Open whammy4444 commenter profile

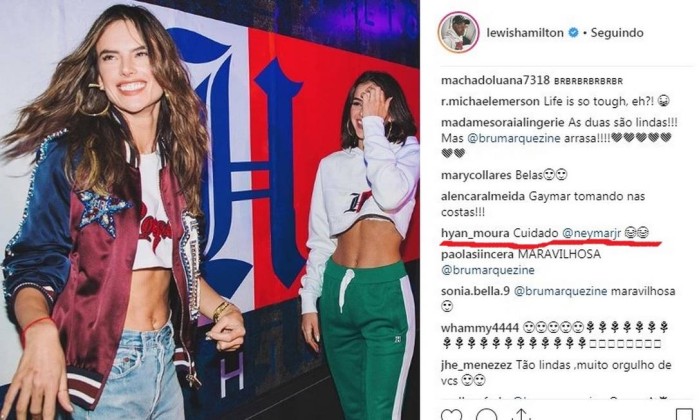pyautogui.click(x=480, y=328)
